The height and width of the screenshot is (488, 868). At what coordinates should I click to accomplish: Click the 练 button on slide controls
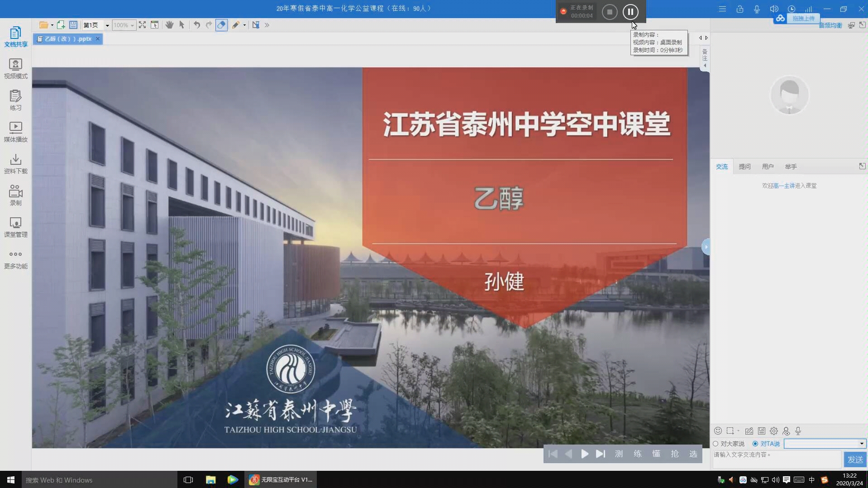(x=638, y=454)
